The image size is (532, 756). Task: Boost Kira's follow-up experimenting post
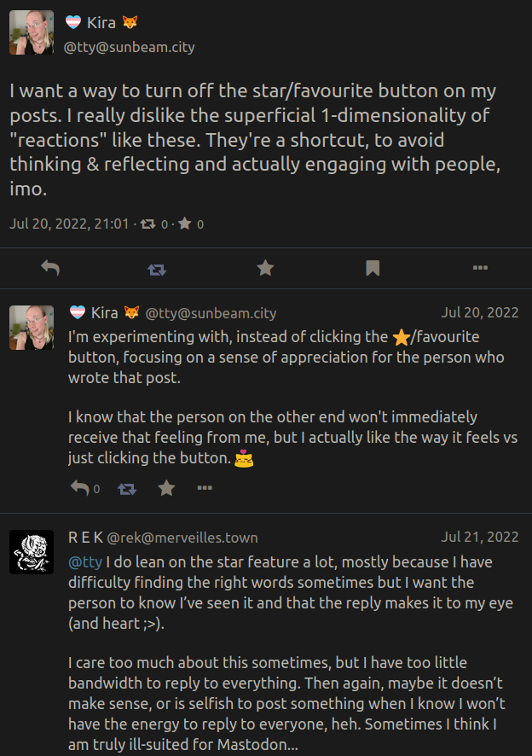(126, 488)
